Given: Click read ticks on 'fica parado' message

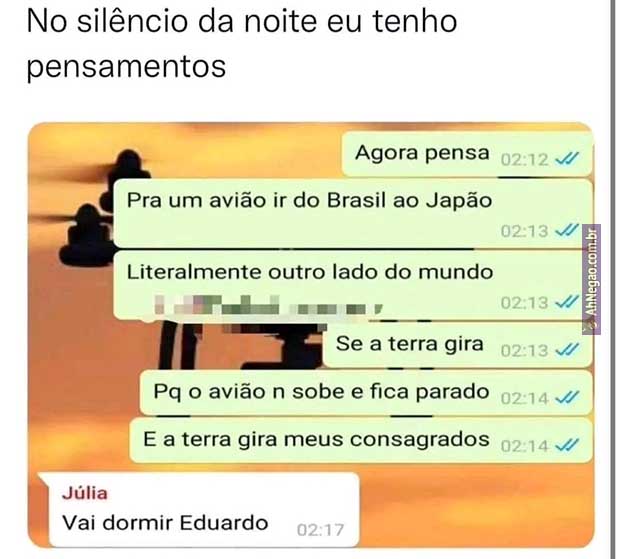Looking at the screenshot, I should click(567, 397).
